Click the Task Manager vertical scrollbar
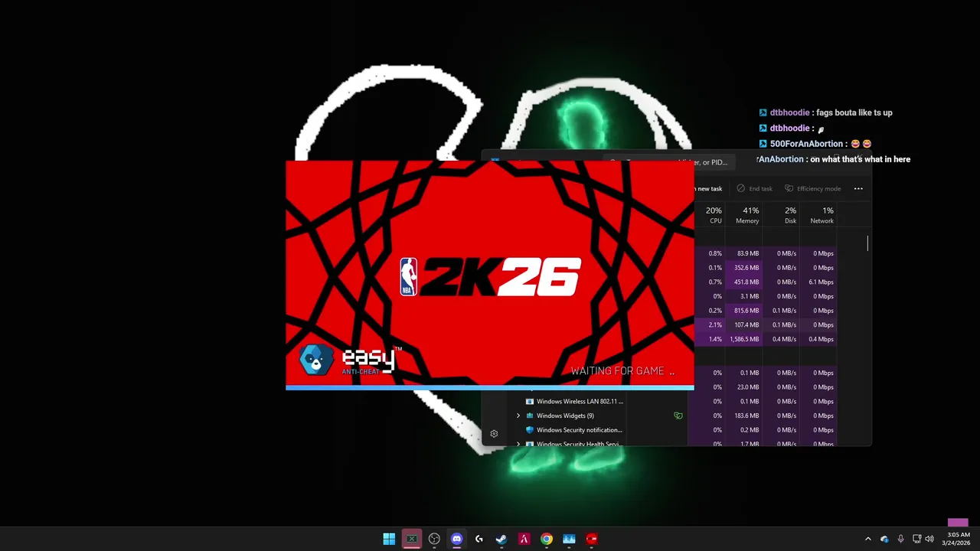The width and height of the screenshot is (980, 551). (x=867, y=243)
